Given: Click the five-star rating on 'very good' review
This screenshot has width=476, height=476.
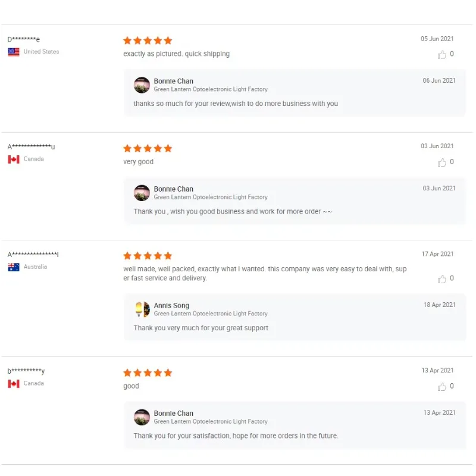Looking at the screenshot, I should (148, 148).
